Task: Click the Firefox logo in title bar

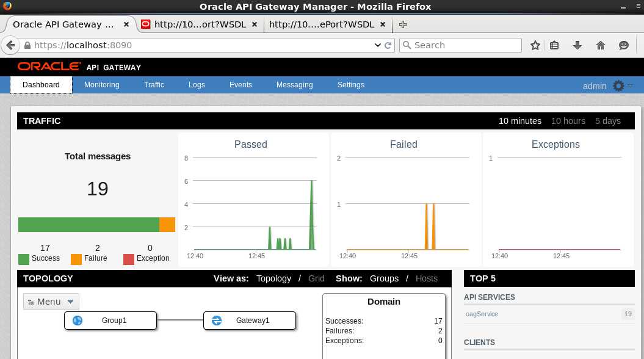Action: (x=7, y=5)
